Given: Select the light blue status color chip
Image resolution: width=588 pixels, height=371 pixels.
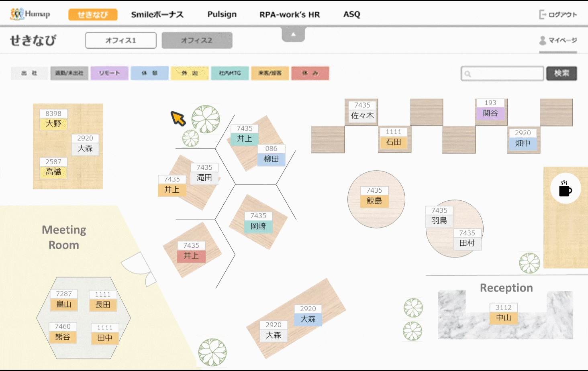Looking at the screenshot, I should 149,73.
